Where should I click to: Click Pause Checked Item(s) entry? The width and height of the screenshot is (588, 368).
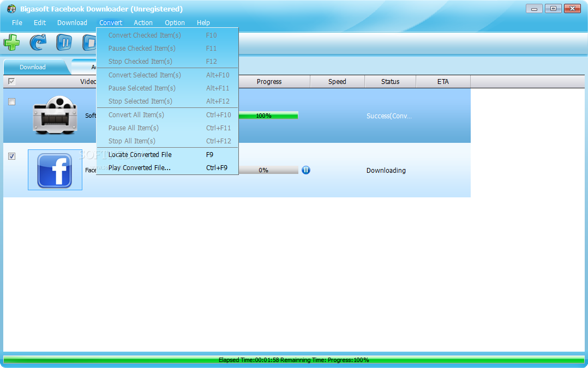(x=167, y=49)
